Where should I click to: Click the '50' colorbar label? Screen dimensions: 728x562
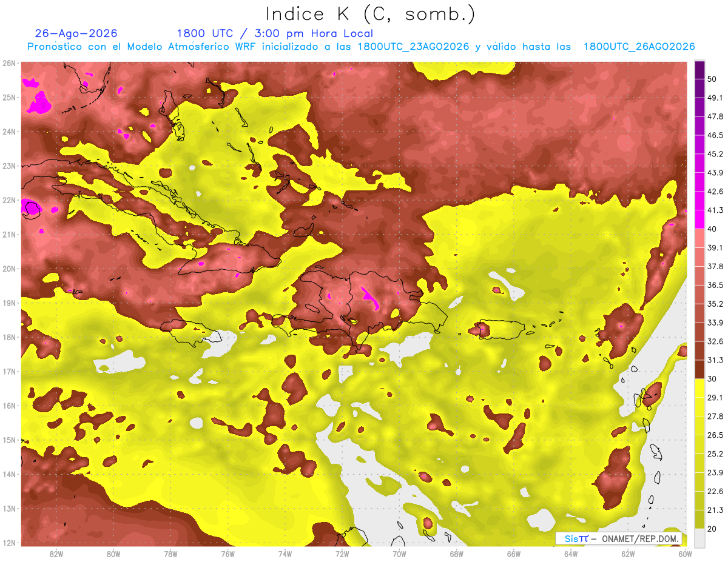click(x=712, y=79)
